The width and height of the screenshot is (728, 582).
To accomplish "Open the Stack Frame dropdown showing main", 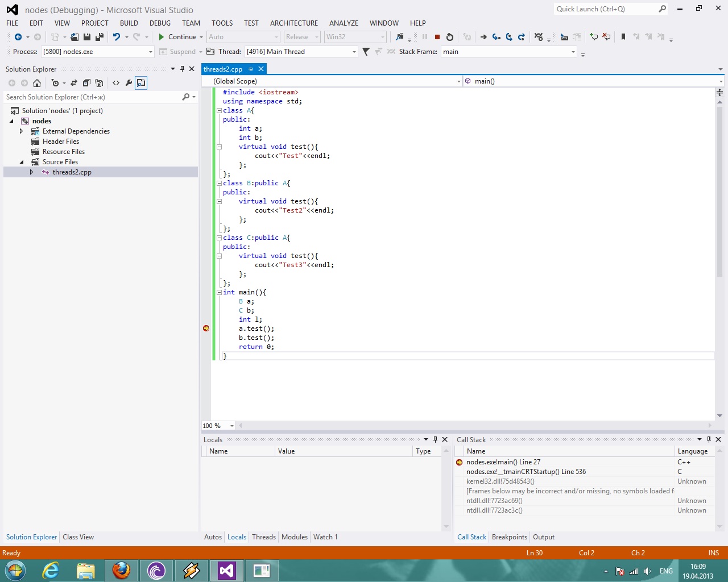I will pos(573,52).
